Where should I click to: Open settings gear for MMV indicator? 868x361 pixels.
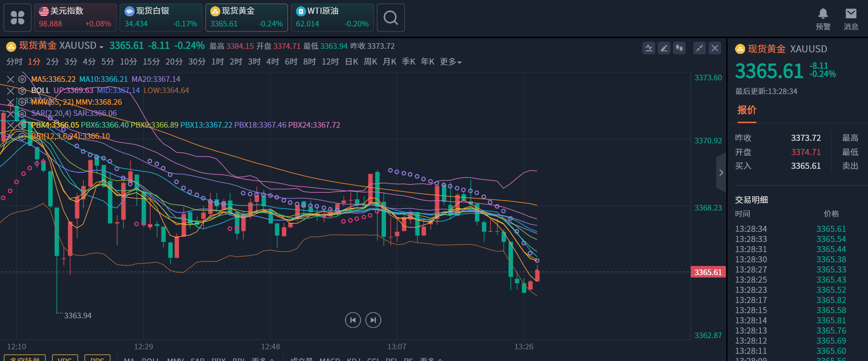pos(22,102)
